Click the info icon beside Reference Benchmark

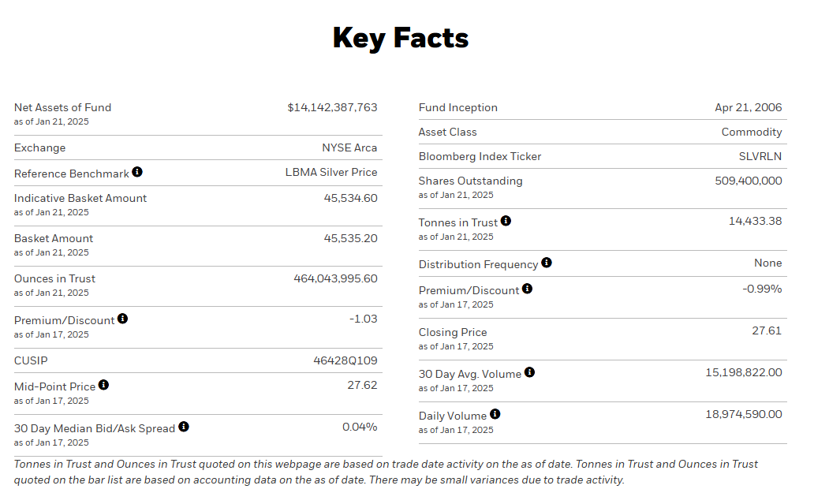click(x=137, y=172)
